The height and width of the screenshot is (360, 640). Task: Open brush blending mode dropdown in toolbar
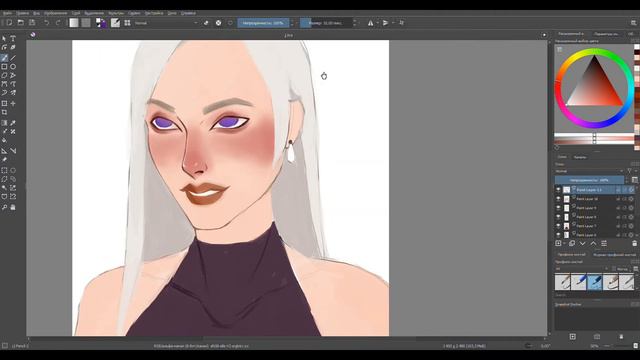[166, 23]
